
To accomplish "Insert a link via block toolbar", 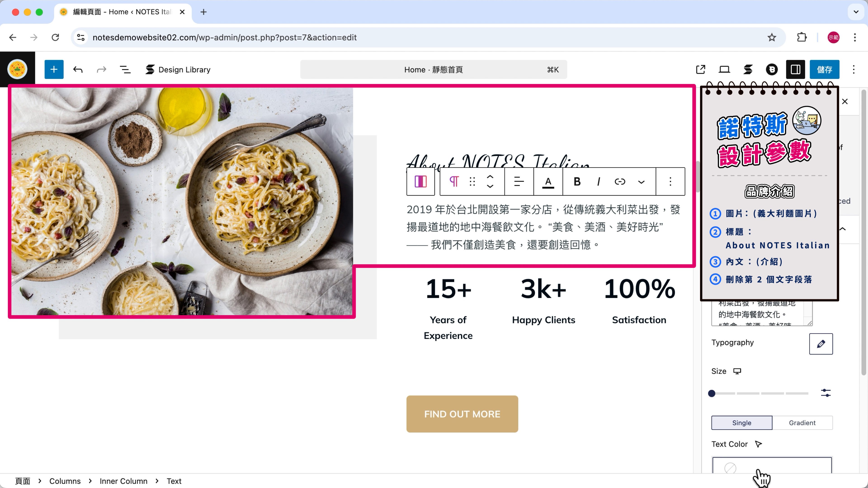I will tap(620, 181).
